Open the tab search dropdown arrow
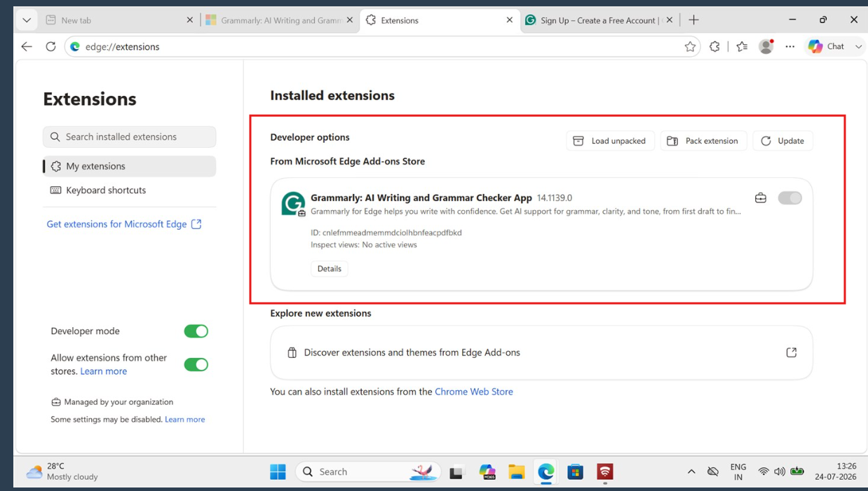 27,20
